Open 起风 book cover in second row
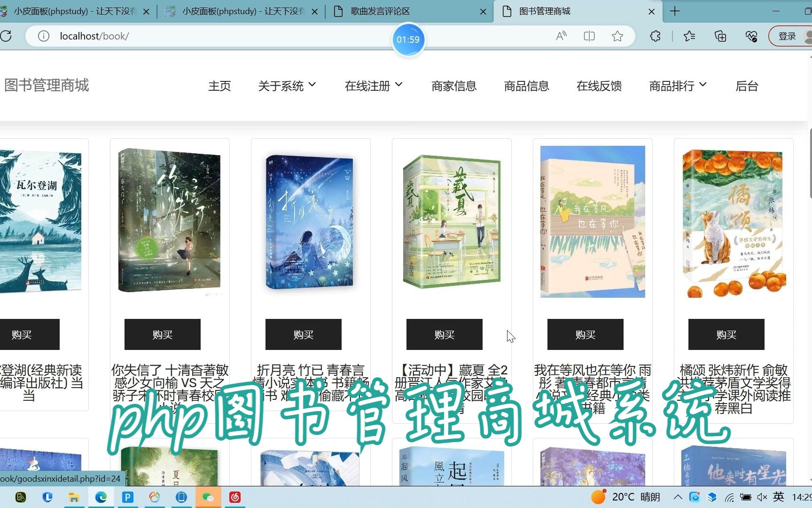 [452, 467]
